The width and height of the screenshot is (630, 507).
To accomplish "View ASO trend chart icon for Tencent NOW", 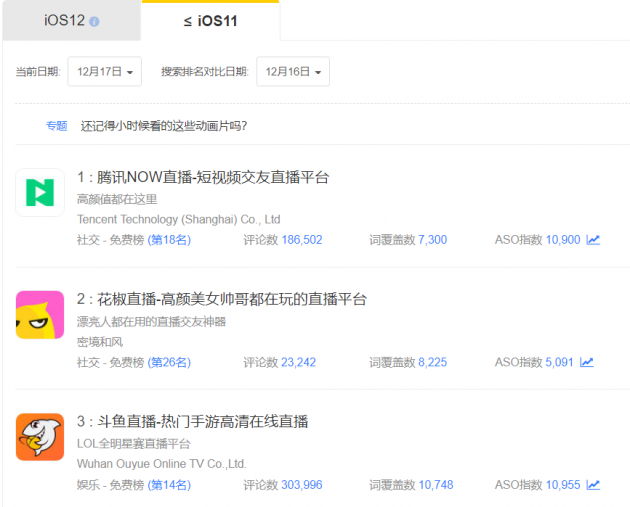I will pyautogui.click(x=593, y=240).
